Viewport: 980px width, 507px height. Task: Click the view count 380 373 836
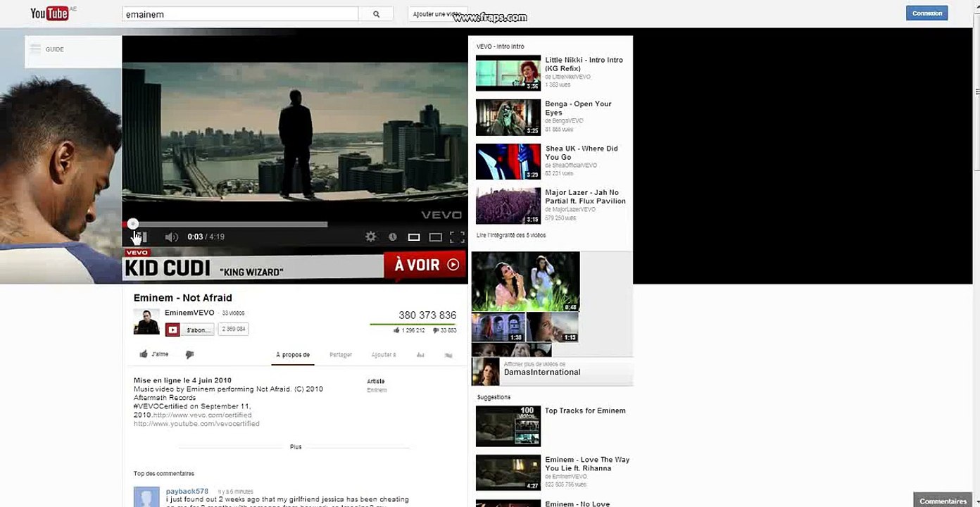coord(427,315)
